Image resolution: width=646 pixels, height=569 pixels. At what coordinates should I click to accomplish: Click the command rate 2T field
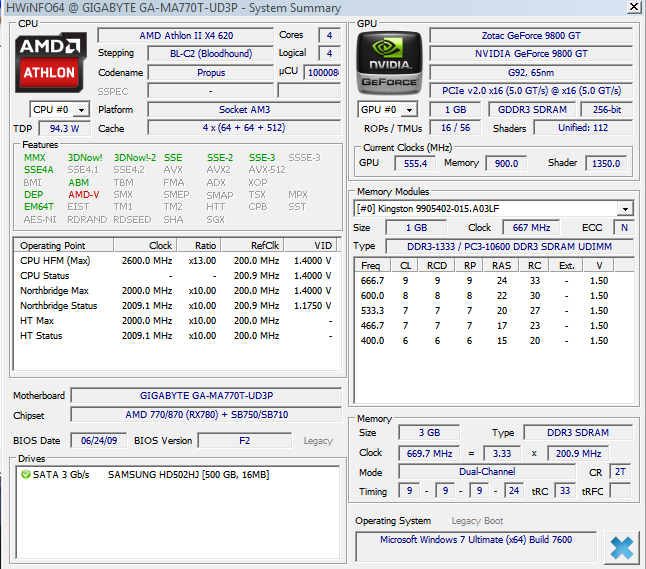(x=620, y=472)
